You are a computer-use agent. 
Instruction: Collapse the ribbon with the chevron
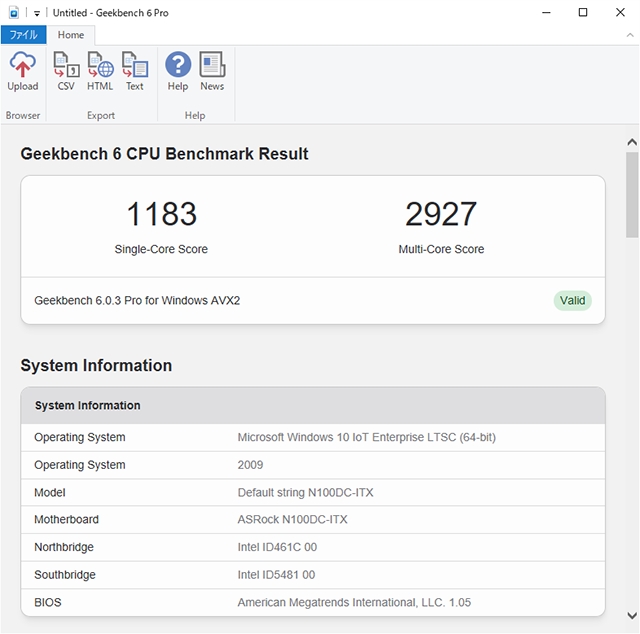(x=628, y=35)
